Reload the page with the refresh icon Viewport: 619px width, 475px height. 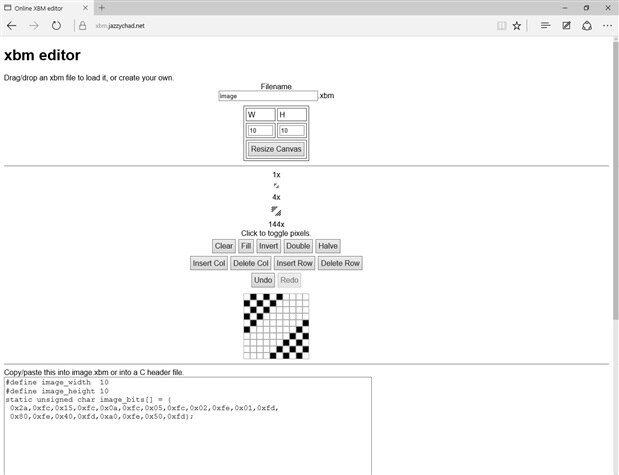(x=56, y=26)
